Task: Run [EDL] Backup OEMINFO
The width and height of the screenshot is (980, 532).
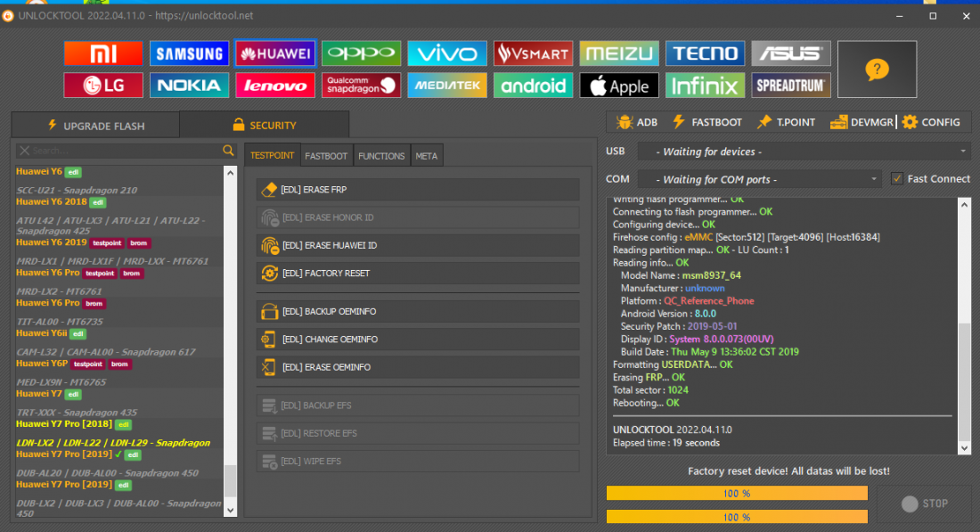Action: click(x=418, y=311)
